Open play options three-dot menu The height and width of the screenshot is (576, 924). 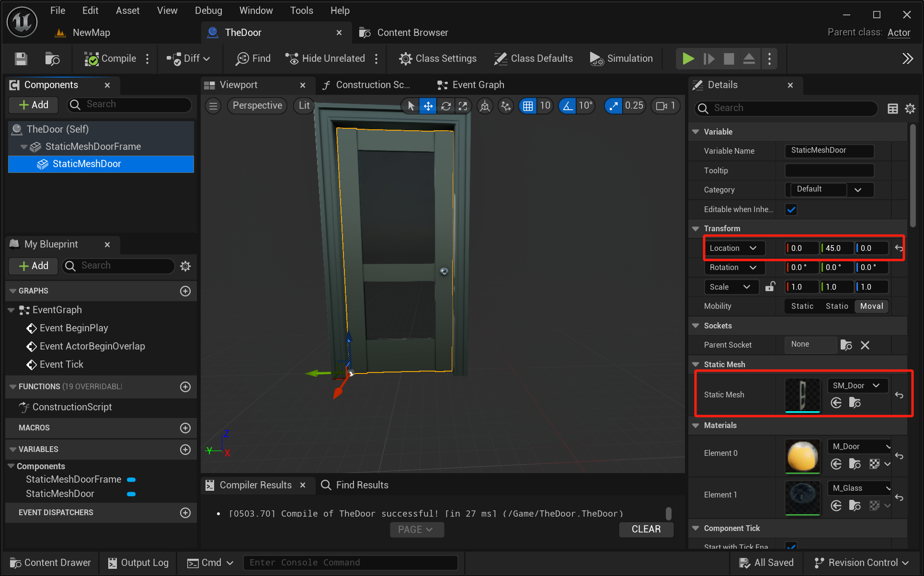click(770, 58)
